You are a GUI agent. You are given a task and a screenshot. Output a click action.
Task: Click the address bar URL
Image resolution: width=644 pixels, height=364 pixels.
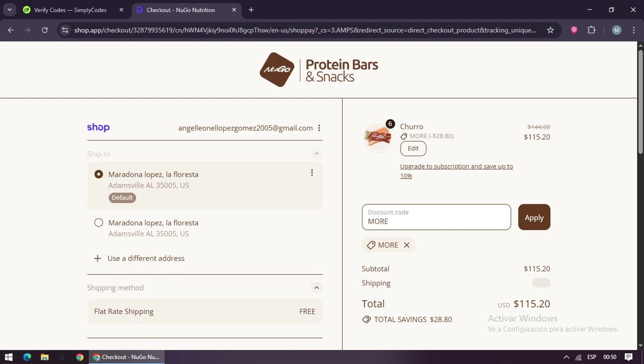click(305, 30)
